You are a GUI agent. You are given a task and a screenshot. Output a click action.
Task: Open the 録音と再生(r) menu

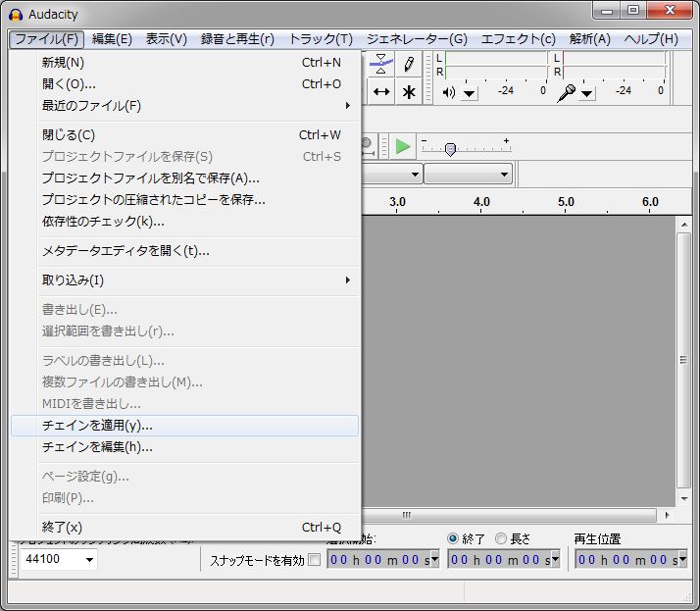237,39
